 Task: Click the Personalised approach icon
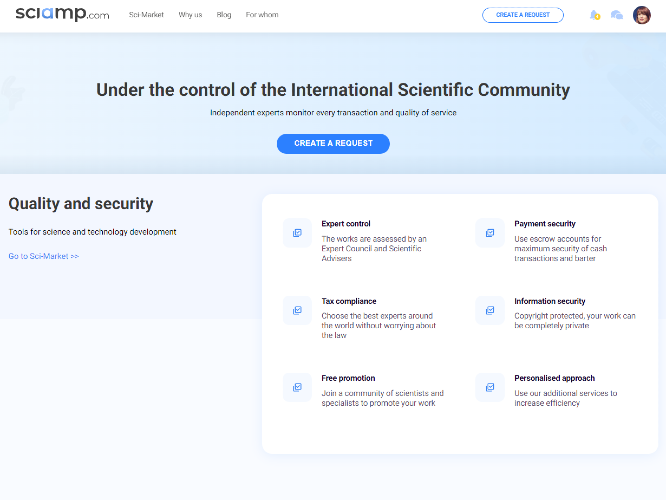[490, 387]
